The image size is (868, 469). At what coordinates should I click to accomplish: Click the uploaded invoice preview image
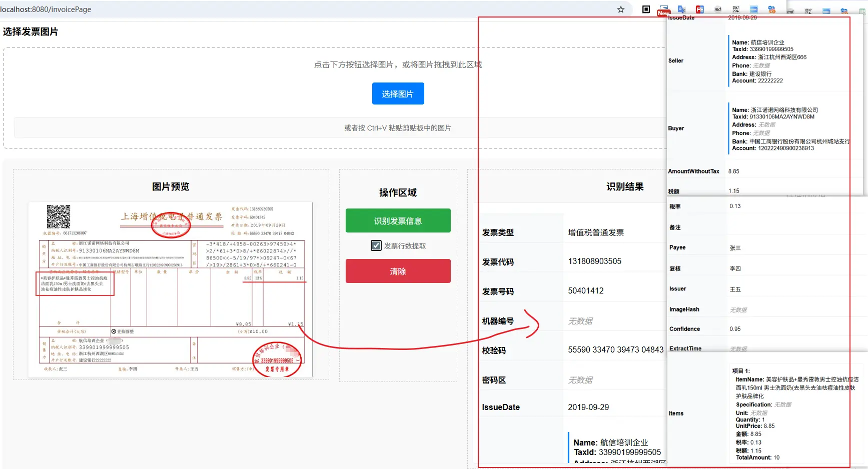click(171, 289)
